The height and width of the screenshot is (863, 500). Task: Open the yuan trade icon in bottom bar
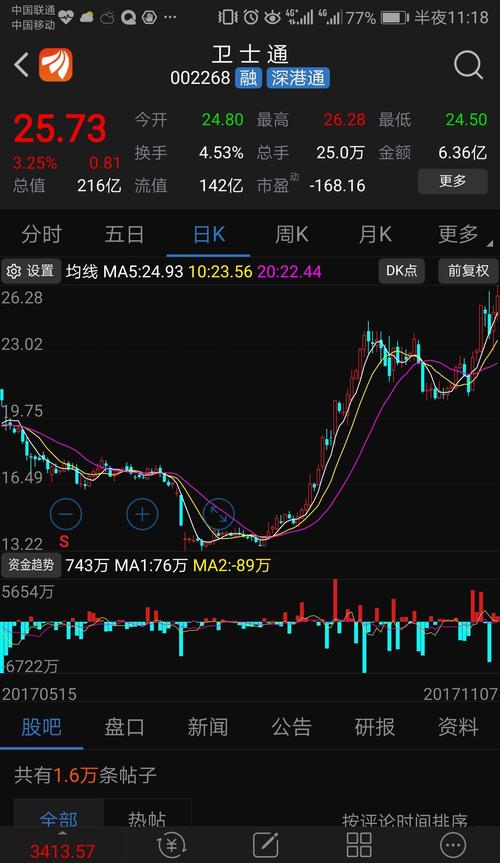pyautogui.click(x=171, y=844)
